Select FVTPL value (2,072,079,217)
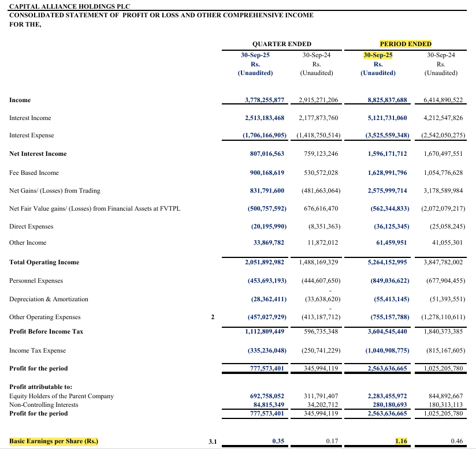This screenshot has width=476, height=449. (443, 209)
